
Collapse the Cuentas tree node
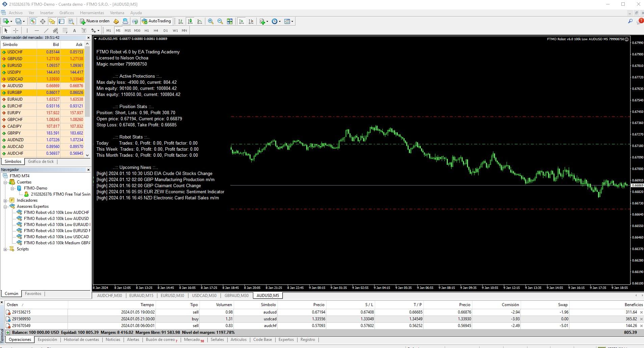coord(5,182)
